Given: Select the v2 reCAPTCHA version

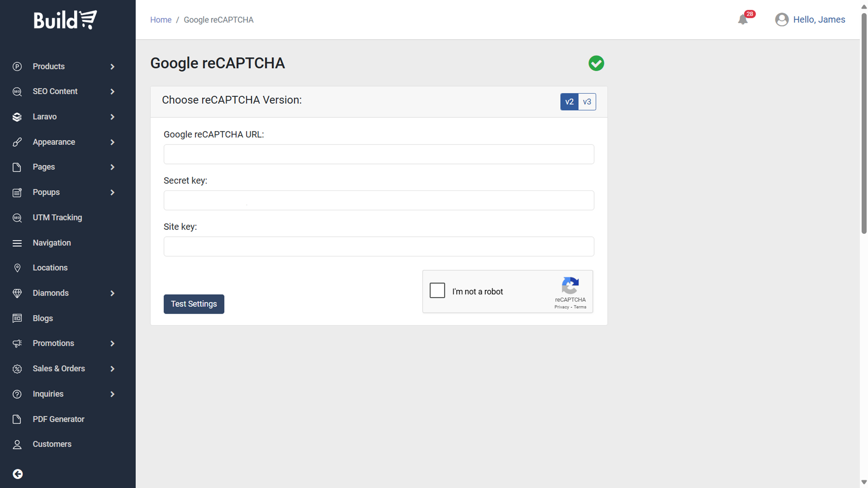Looking at the screenshot, I should click(569, 102).
